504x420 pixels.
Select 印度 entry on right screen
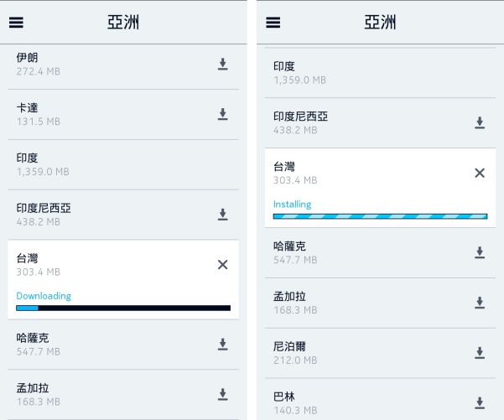380,73
